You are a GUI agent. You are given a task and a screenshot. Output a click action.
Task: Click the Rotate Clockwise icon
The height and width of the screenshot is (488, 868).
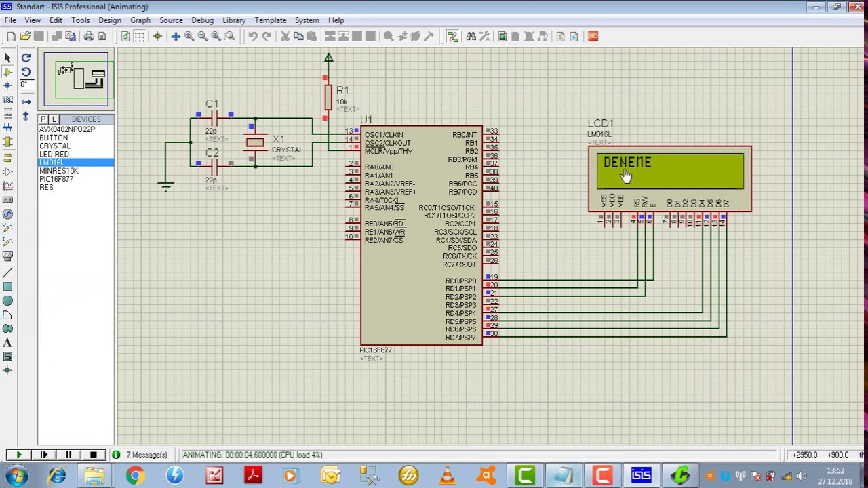click(26, 58)
